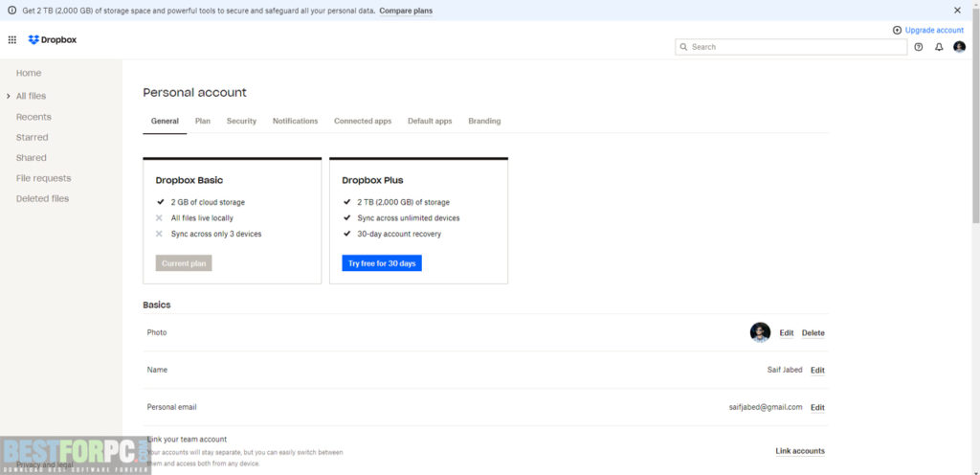980x475 pixels.
Task: Open Recents in sidebar
Action: pyautogui.click(x=33, y=117)
